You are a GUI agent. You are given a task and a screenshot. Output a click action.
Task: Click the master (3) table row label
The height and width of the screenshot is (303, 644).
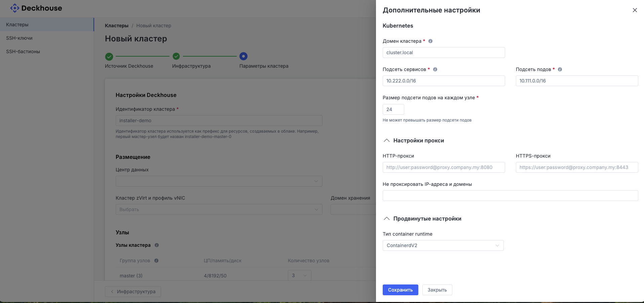131,276
